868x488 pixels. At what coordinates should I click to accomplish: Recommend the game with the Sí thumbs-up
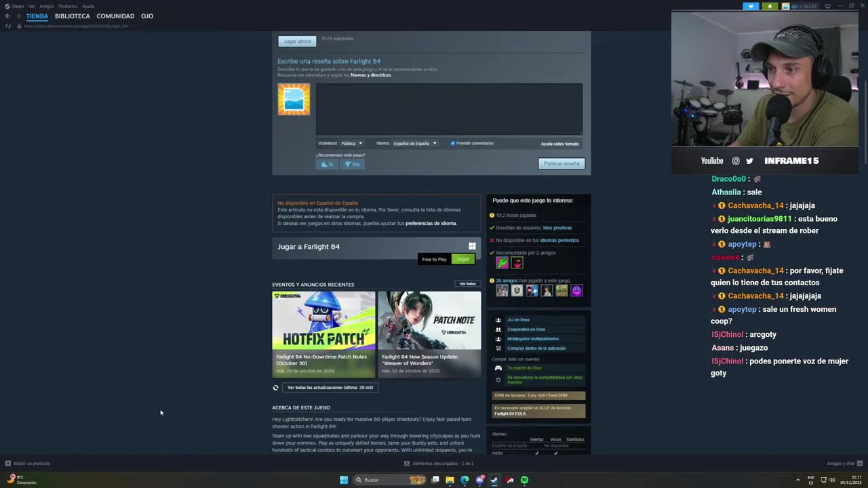(327, 164)
